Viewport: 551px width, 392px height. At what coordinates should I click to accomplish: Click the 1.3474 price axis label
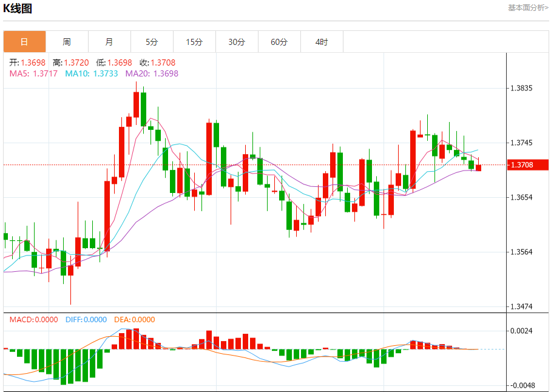521,306
